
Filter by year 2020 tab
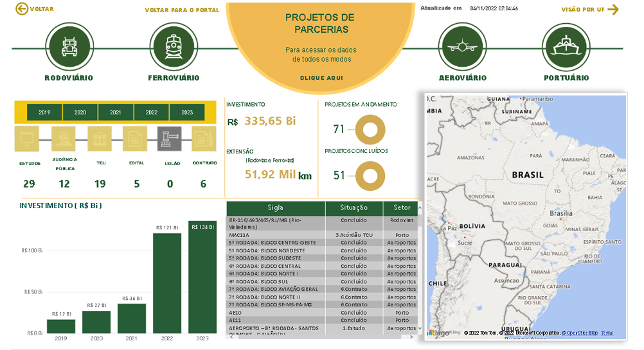click(x=80, y=112)
